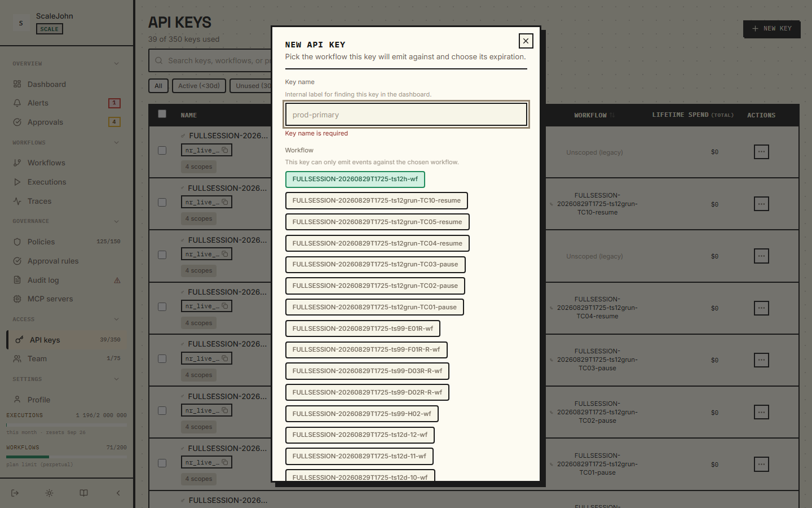812x508 pixels.
Task: Click the search magnifier icon
Action: 159,60
